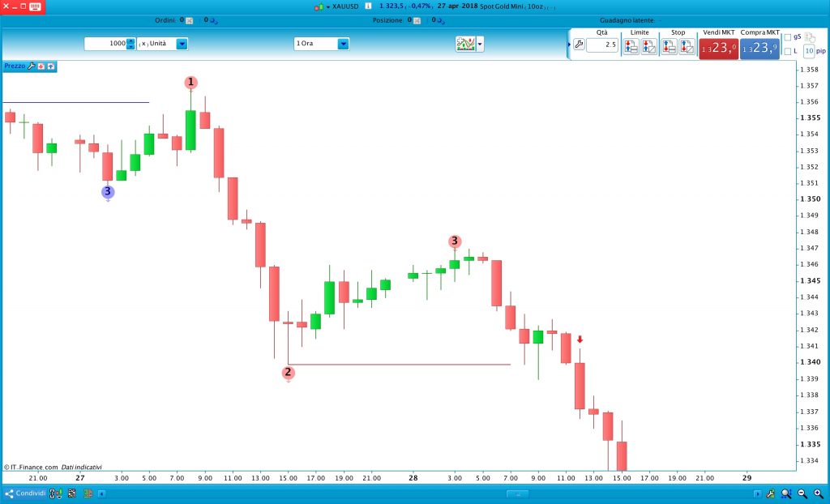Open the dropdown arrow next to XAUUSD
830x504 pixels.
pos(328,6)
